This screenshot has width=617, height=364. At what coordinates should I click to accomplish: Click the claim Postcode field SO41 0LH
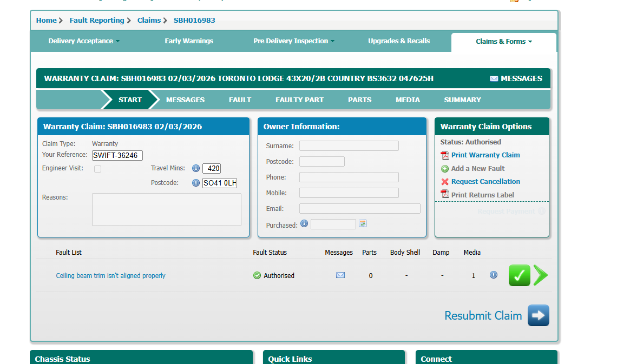(220, 183)
